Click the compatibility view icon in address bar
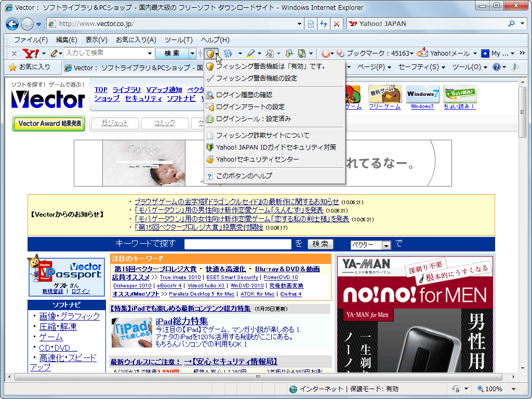The width and height of the screenshot is (532, 399). (x=311, y=24)
